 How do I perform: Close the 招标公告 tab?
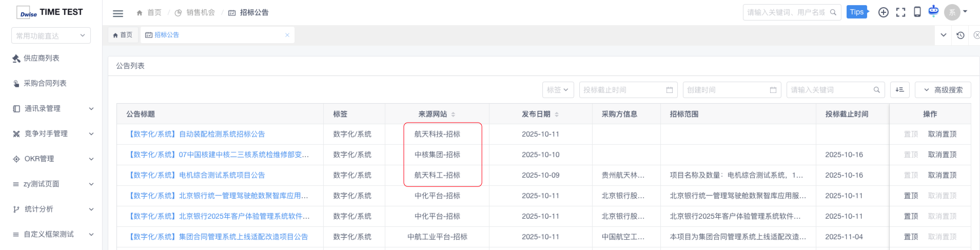click(x=287, y=35)
